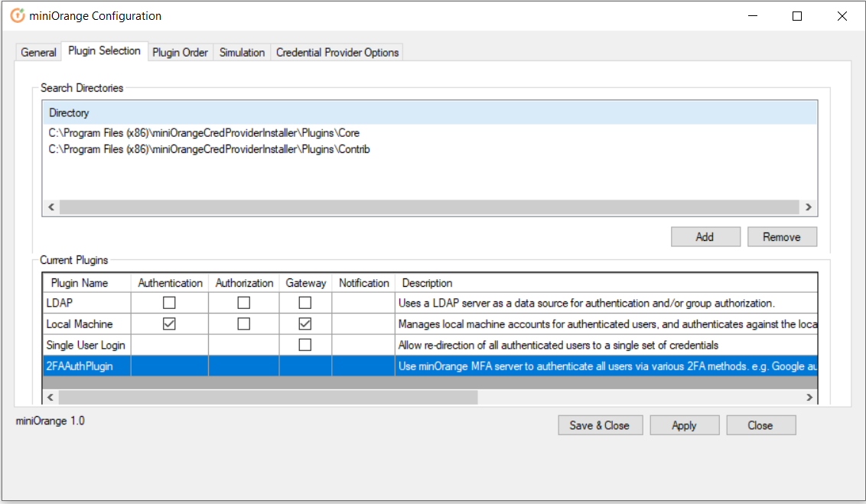The width and height of the screenshot is (866, 504).
Task: Enable Gateway checkbox for LDAP
Action: click(305, 303)
